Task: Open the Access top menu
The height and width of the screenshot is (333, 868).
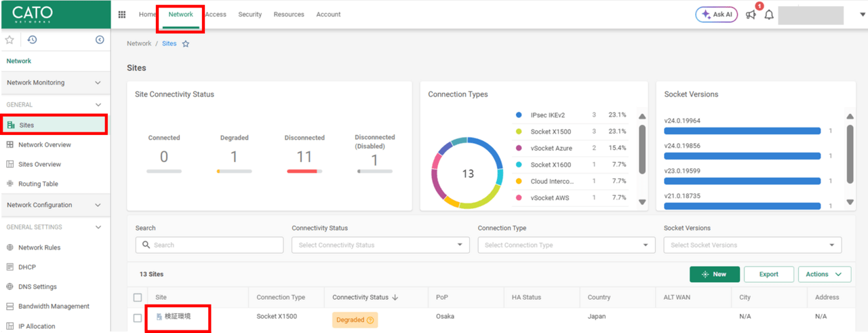Action: (x=216, y=15)
